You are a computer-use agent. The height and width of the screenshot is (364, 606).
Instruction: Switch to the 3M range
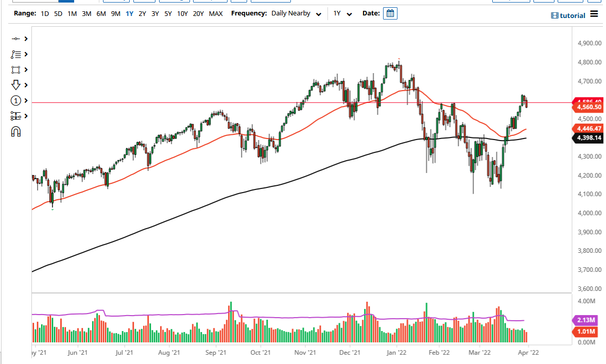click(x=87, y=13)
